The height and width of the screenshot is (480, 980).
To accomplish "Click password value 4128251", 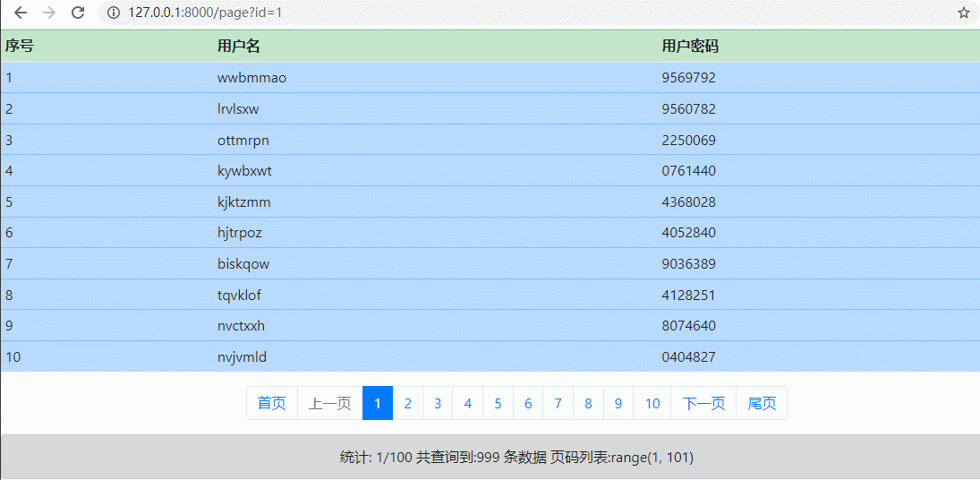I will [x=689, y=295].
